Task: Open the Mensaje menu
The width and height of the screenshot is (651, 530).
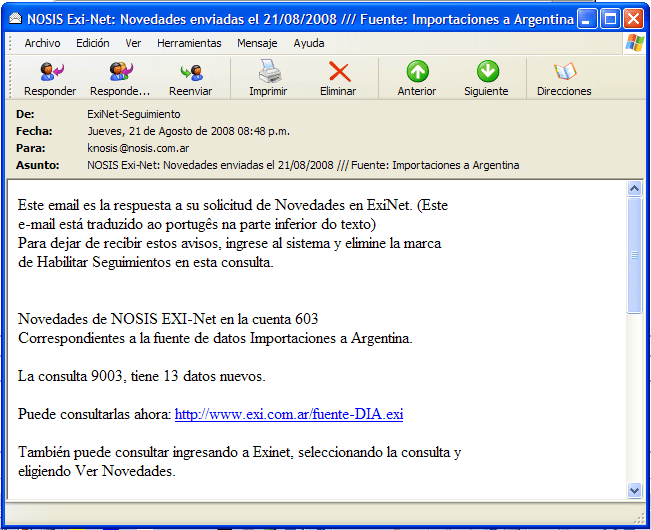Action: [x=257, y=43]
